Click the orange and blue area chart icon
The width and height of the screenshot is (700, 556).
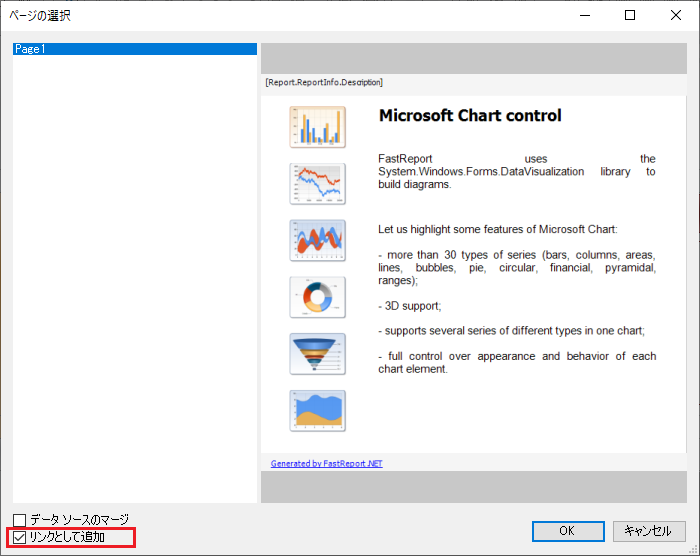tap(317, 410)
